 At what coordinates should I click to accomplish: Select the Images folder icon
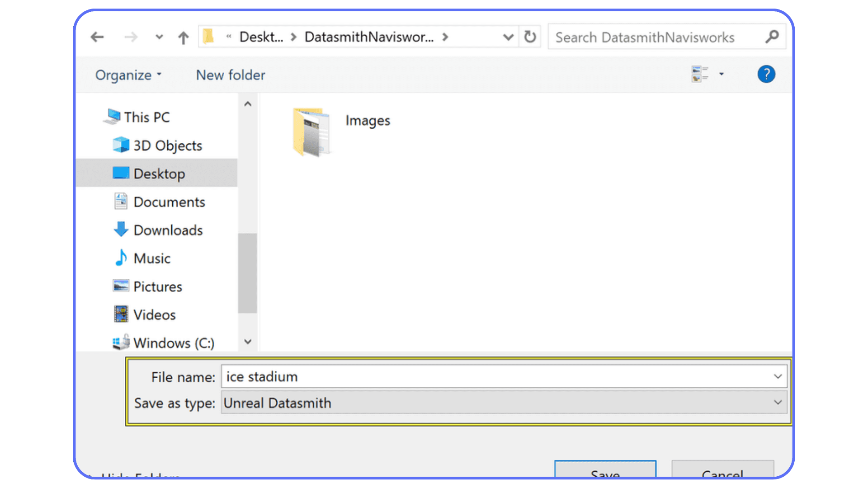312,132
